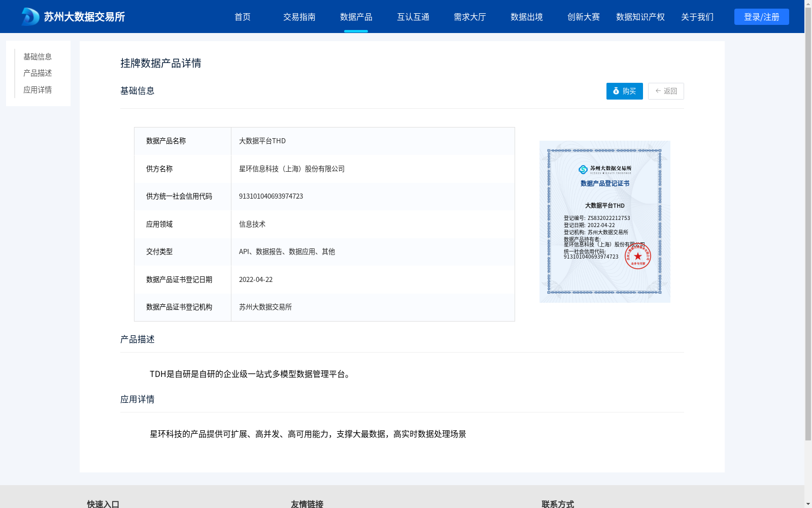Click the 星环科技 application details paragraph
This screenshot has height=508, width=812.
308,434
